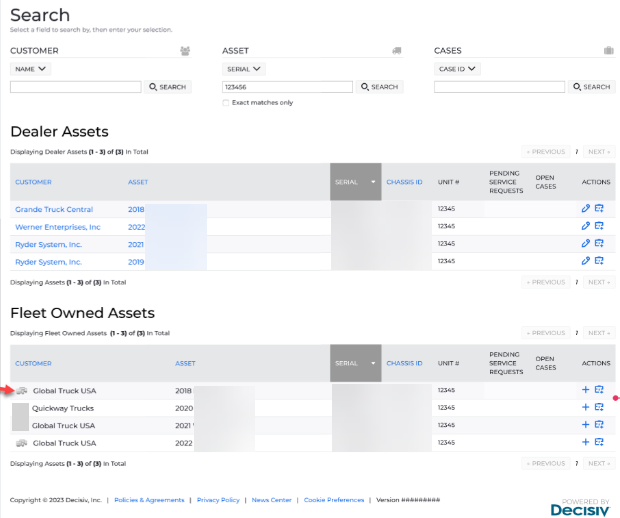
Task: Click the edit pencil icon for Werner Enterprises, Inc
Action: (x=586, y=226)
